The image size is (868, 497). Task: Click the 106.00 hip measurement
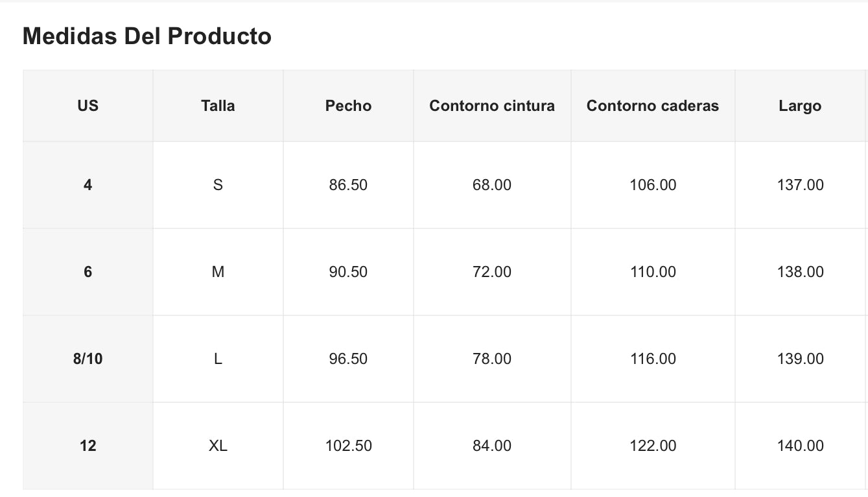[653, 185]
